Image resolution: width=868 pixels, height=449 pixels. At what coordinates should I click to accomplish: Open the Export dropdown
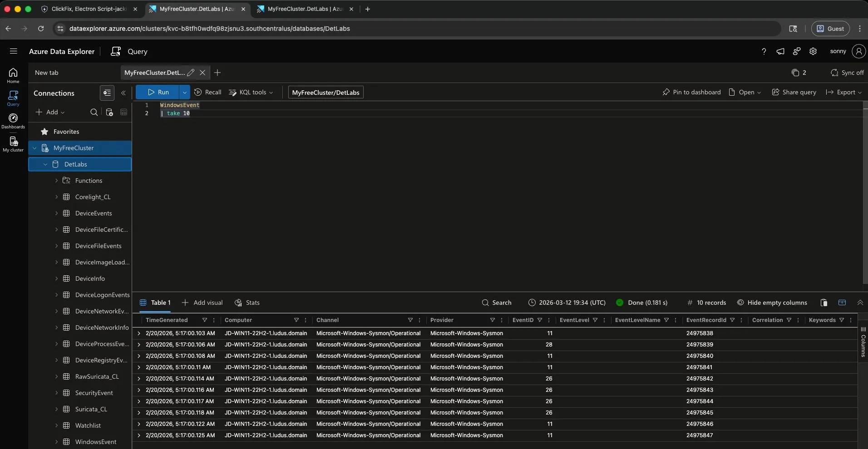(843, 92)
